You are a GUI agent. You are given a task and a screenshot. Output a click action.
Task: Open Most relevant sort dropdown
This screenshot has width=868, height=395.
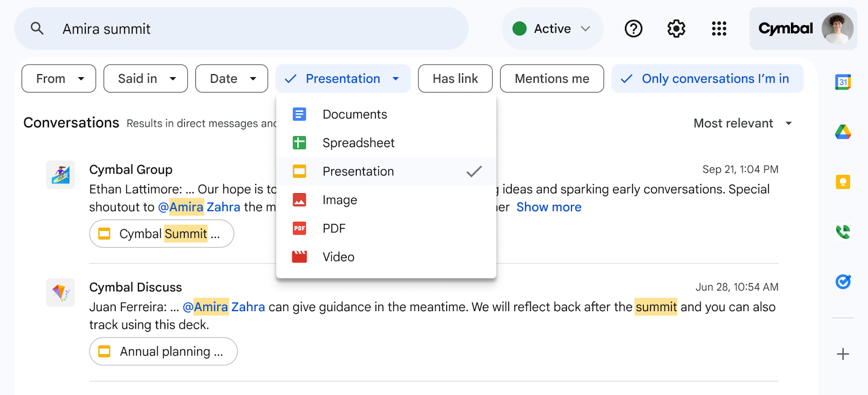743,123
